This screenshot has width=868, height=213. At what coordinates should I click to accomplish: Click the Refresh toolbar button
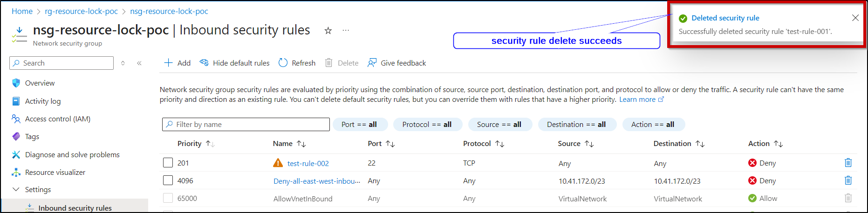(297, 63)
